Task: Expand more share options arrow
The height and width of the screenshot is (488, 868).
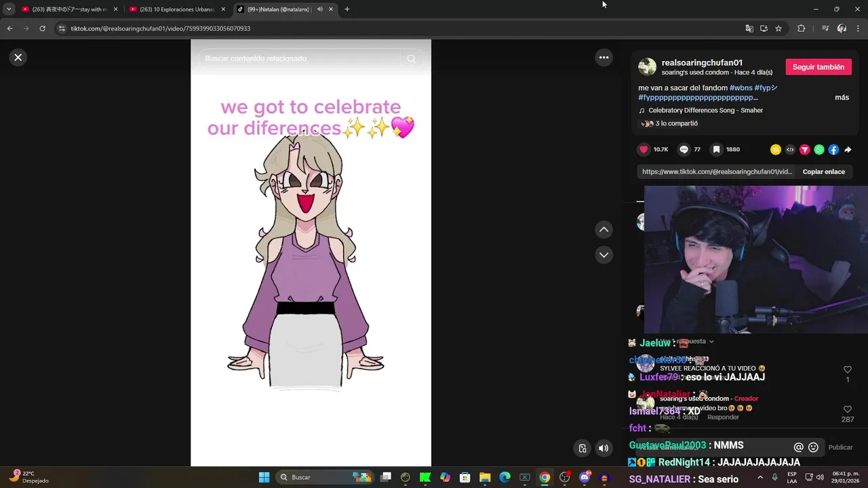Action: click(x=848, y=150)
